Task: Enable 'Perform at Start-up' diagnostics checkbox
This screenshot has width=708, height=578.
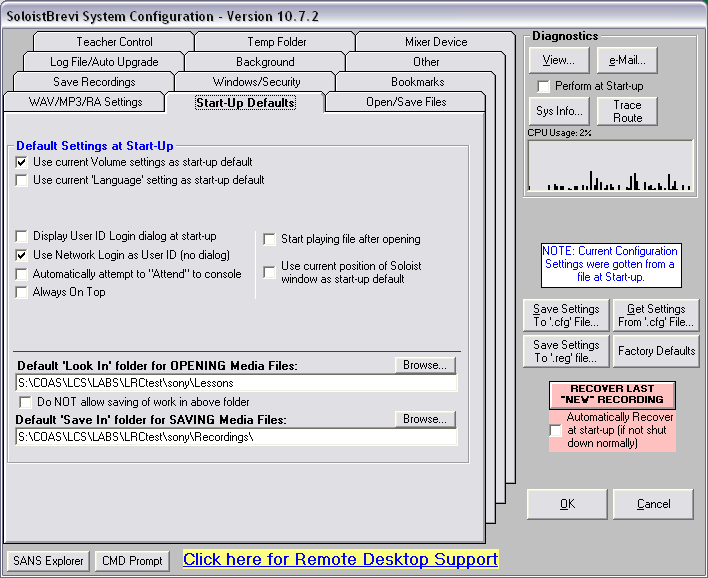Action: (544, 86)
